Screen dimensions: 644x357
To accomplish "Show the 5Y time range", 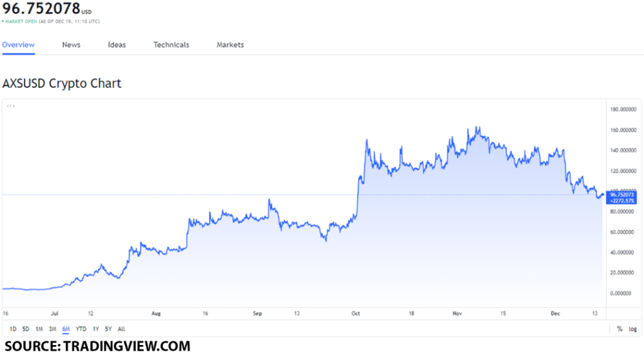I will point(108,329).
